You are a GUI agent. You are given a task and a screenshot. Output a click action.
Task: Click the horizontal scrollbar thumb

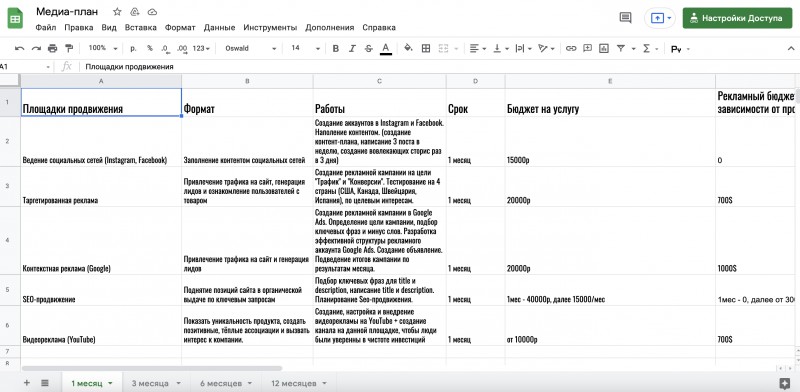152,368
